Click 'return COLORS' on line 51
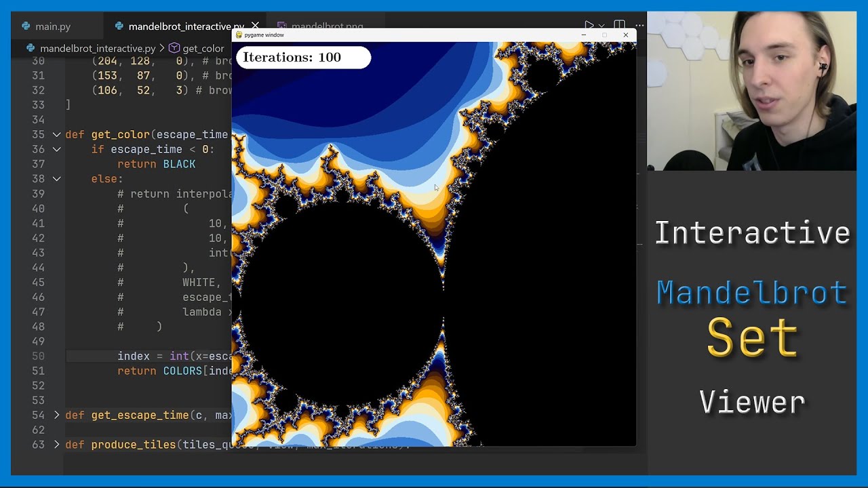The height and width of the screenshot is (488, 868). pyautogui.click(x=159, y=371)
